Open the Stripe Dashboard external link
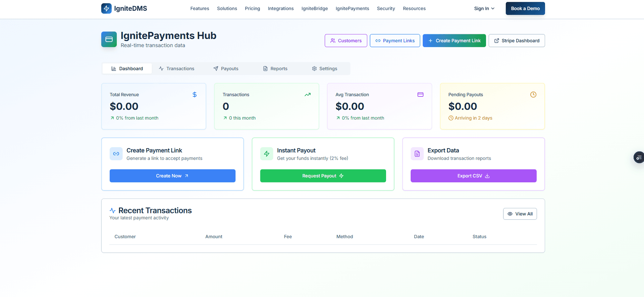Viewport: 644px width, 297px height. (517, 41)
